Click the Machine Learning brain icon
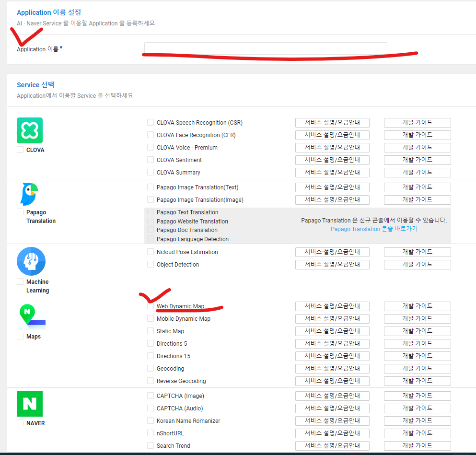The image size is (476, 455). coord(31,261)
